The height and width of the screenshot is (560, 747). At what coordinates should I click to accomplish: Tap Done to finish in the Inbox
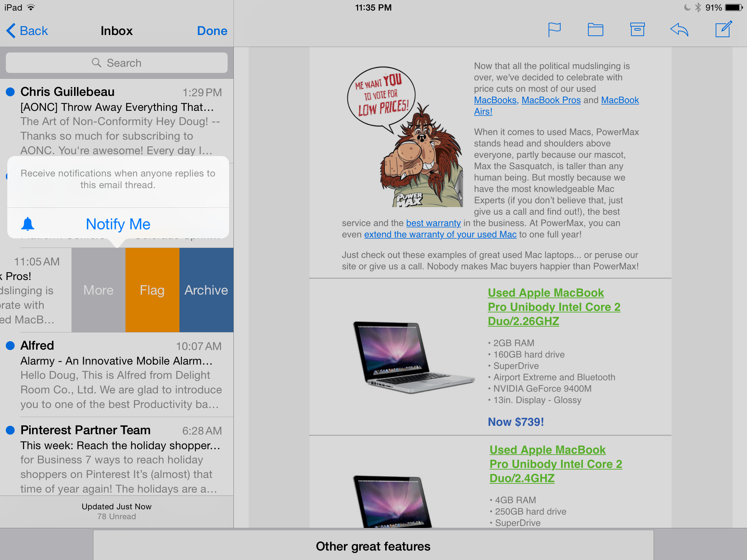tap(212, 31)
